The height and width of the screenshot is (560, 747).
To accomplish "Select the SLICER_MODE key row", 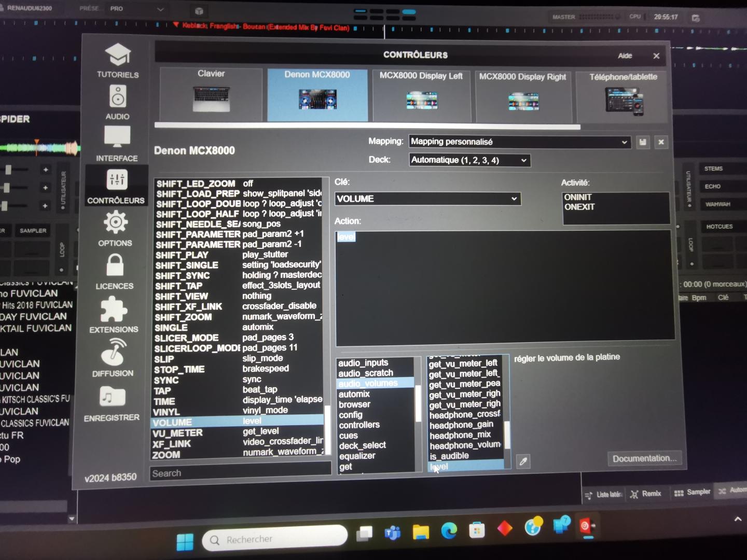I will coord(239,338).
